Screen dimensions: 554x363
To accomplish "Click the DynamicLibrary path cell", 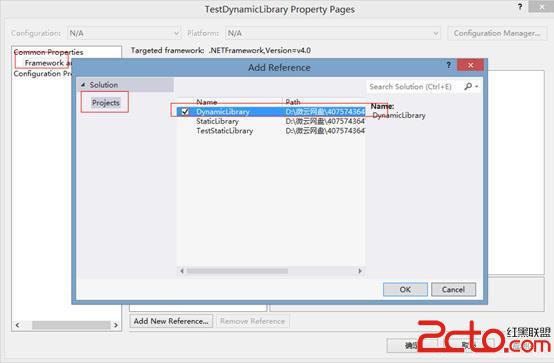I will click(325, 112).
